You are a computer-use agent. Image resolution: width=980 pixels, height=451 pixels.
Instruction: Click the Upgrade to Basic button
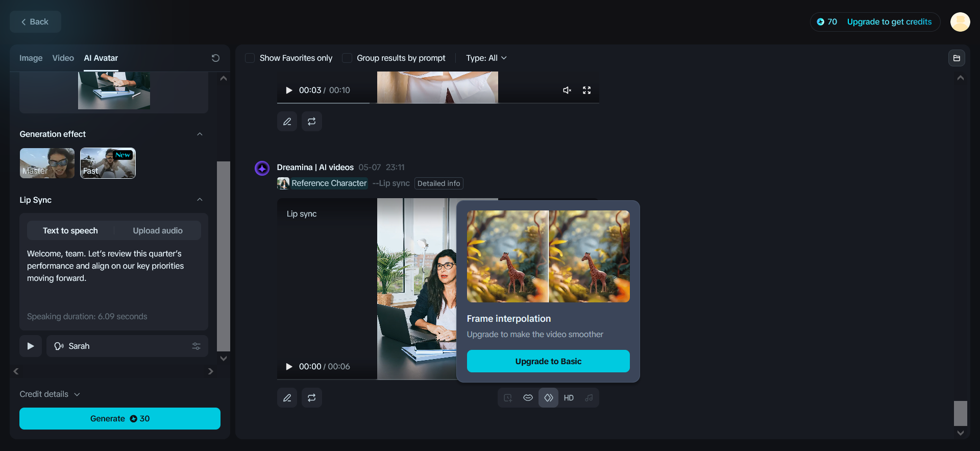point(548,361)
